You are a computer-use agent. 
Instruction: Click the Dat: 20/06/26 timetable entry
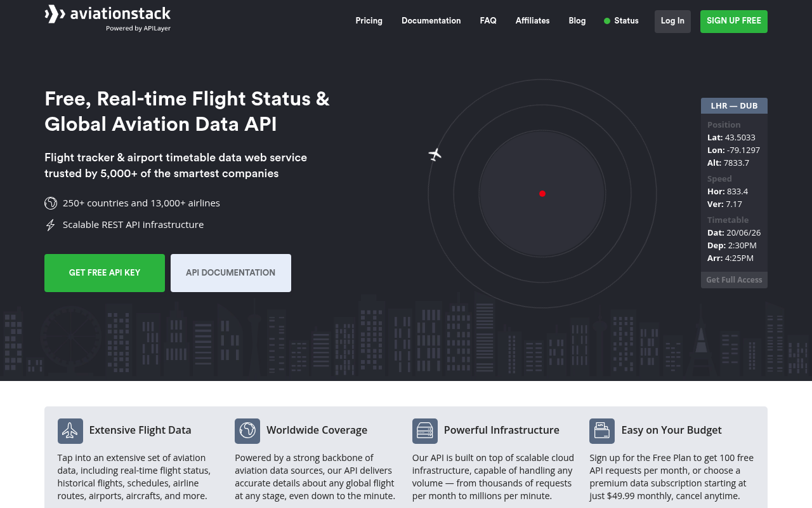(734, 232)
